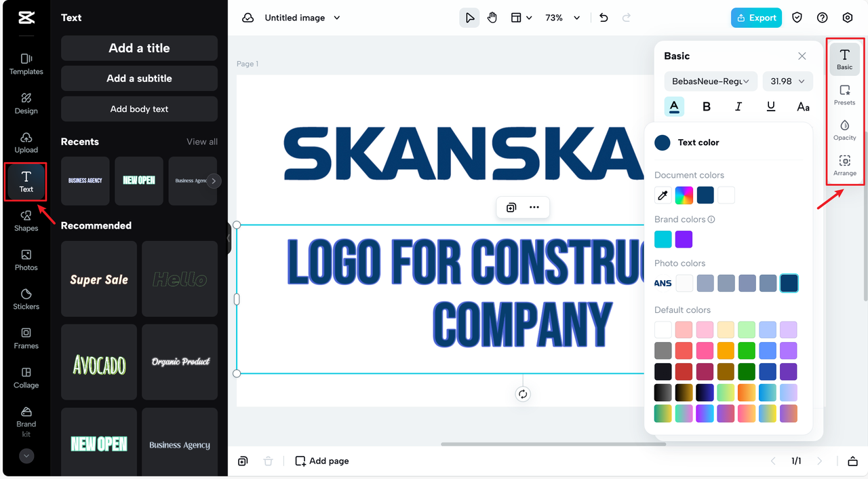The image size is (868, 479).
Task: Open the Design sidebar panel
Action: (26, 103)
